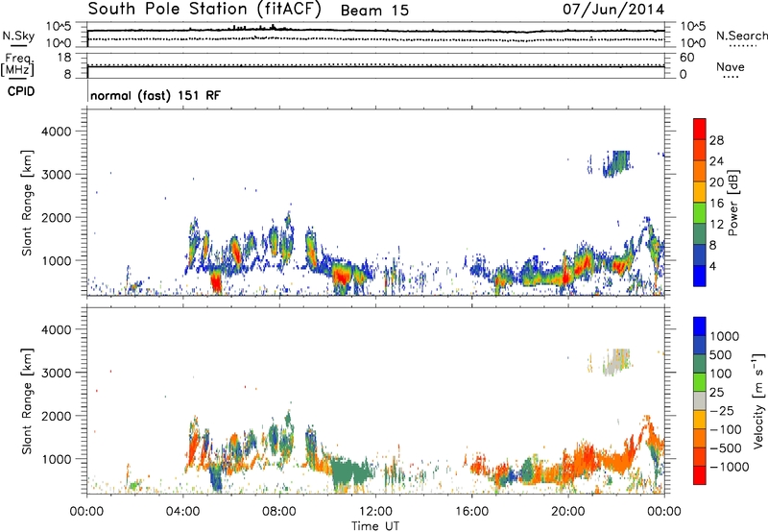Click the orange 20–24 dB Power colorbar segment
Screen dimensions: 768x532
coord(700,171)
